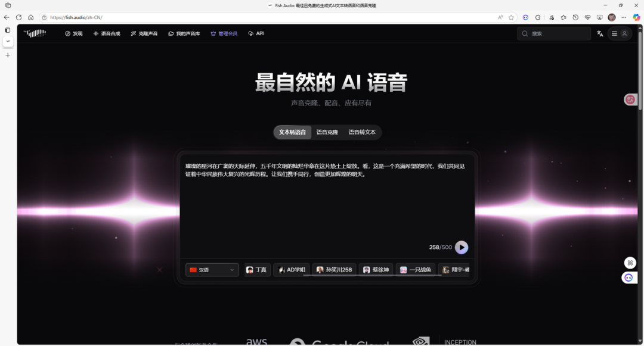Screen dimensions: 644x346
Task: Click the purple robot-face extension icon
Action: click(x=525, y=17)
